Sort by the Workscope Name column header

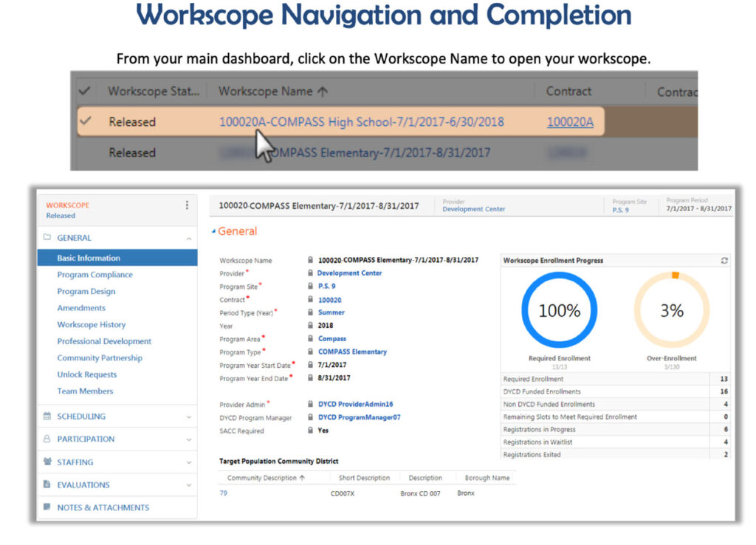coord(263,92)
